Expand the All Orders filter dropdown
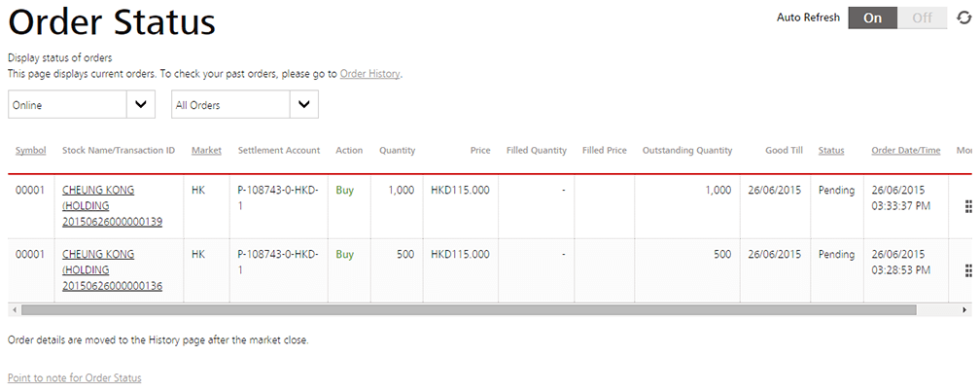Image resolution: width=980 pixels, height=392 pixels. point(304,104)
